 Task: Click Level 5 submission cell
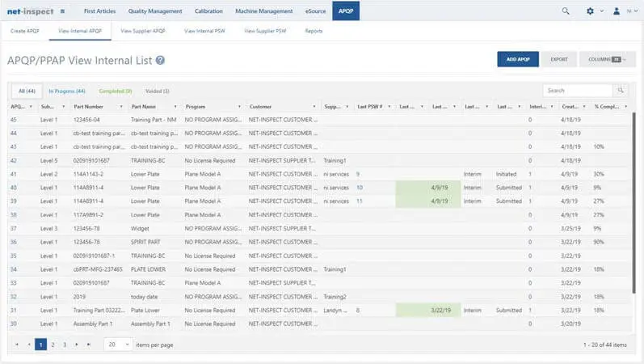click(48, 161)
